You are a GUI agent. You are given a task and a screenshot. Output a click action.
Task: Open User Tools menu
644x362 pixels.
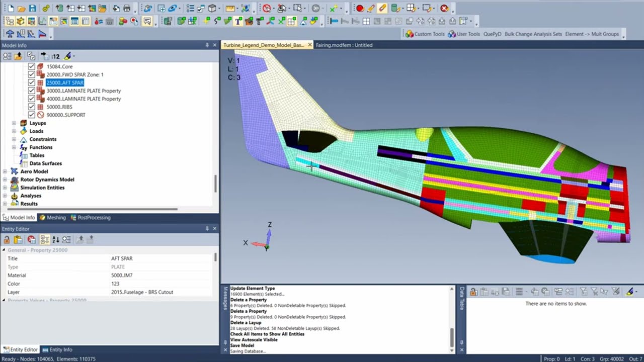464,34
